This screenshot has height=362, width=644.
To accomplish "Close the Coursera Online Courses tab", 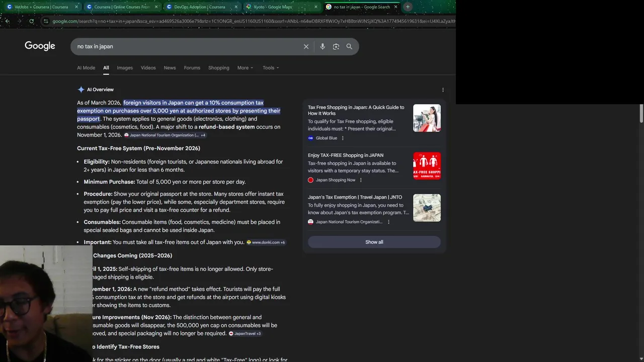I will click(x=156, y=7).
